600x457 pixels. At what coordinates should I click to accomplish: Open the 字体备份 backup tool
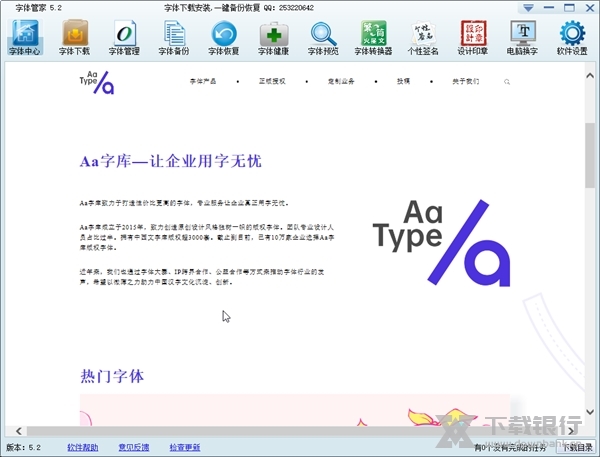point(174,38)
